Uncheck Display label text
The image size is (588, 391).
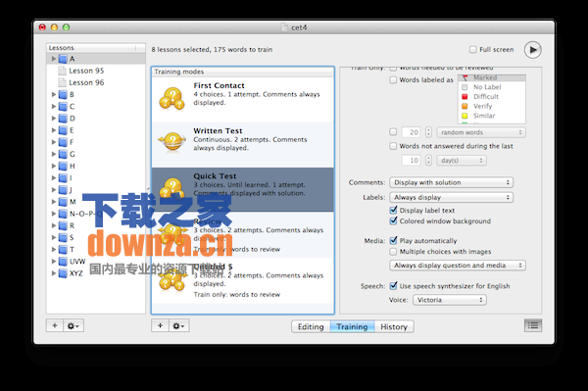tap(393, 211)
